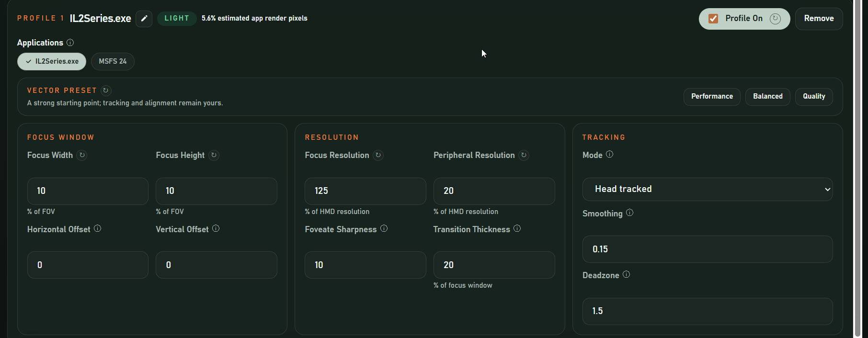Edit the Focus Height value field
This screenshot has height=338, width=868.
tap(217, 191)
